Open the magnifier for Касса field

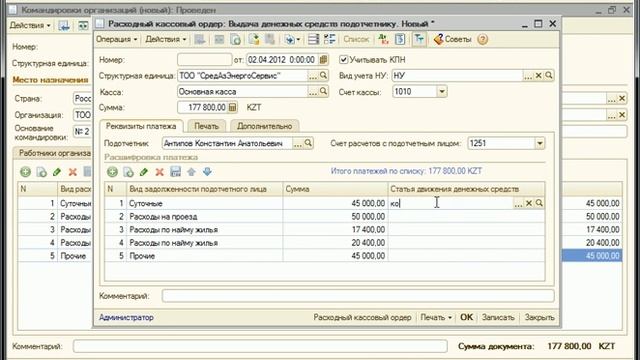pyautogui.click(x=323, y=91)
